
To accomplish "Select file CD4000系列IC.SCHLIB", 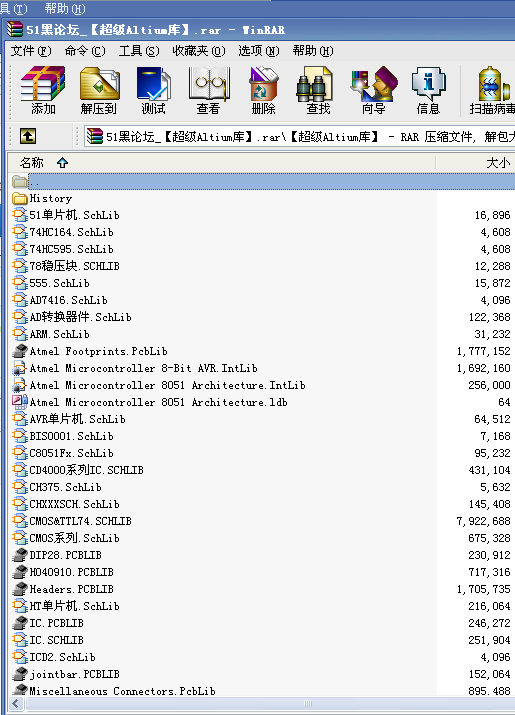I will [x=86, y=470].
